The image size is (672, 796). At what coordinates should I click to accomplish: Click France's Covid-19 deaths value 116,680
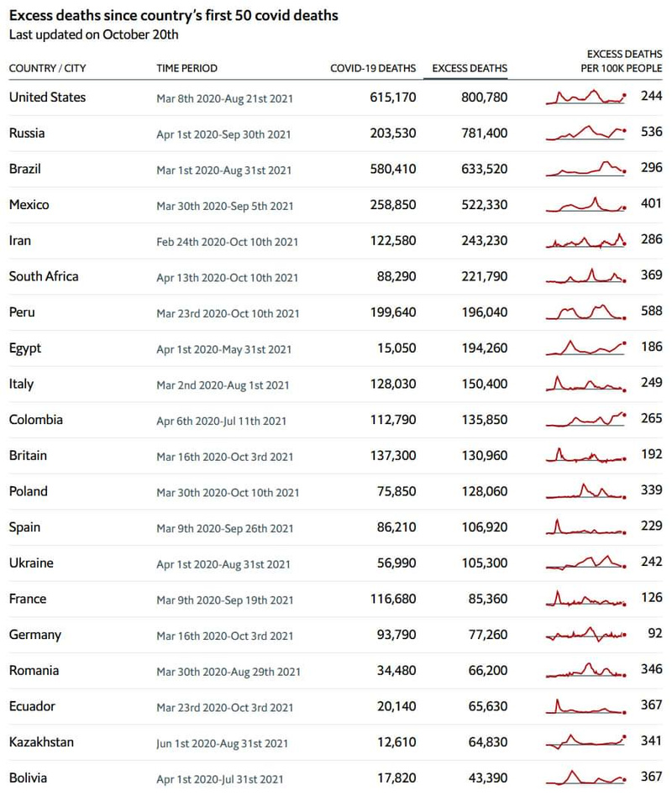pyautogui.click(x=392, y=600)
